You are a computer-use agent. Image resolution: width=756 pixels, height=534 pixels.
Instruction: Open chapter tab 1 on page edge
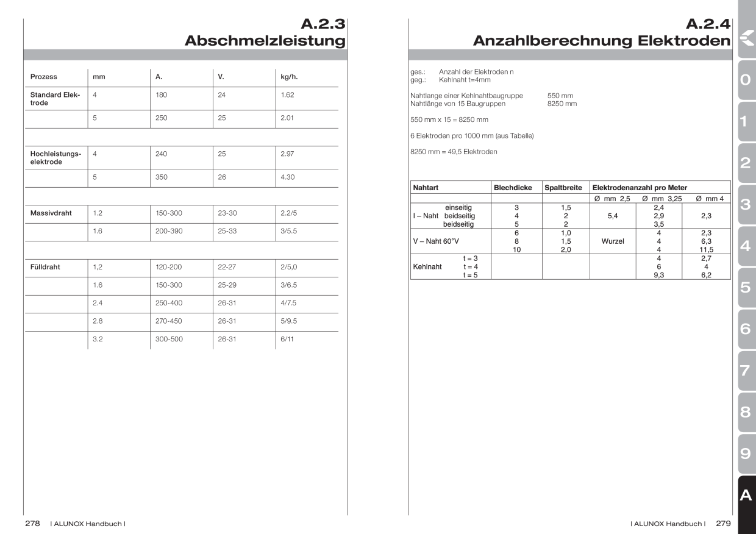[x=746, y=121]
